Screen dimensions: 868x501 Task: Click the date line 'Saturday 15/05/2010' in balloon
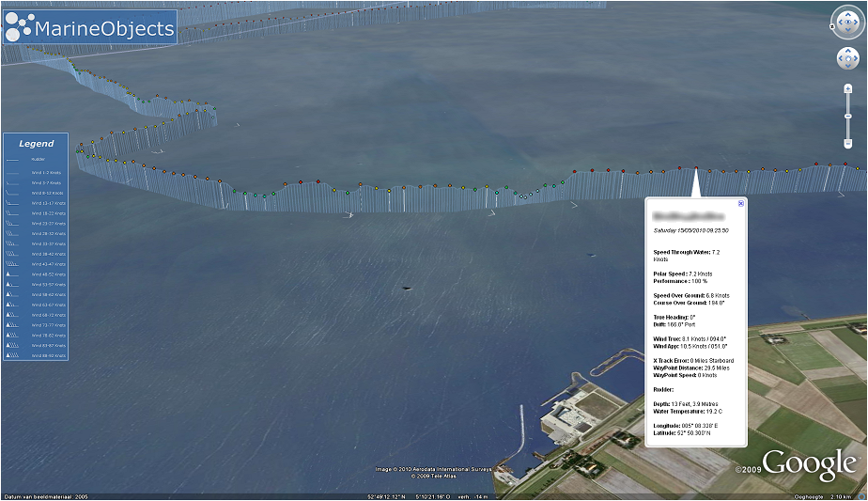[x=690, y=230]
